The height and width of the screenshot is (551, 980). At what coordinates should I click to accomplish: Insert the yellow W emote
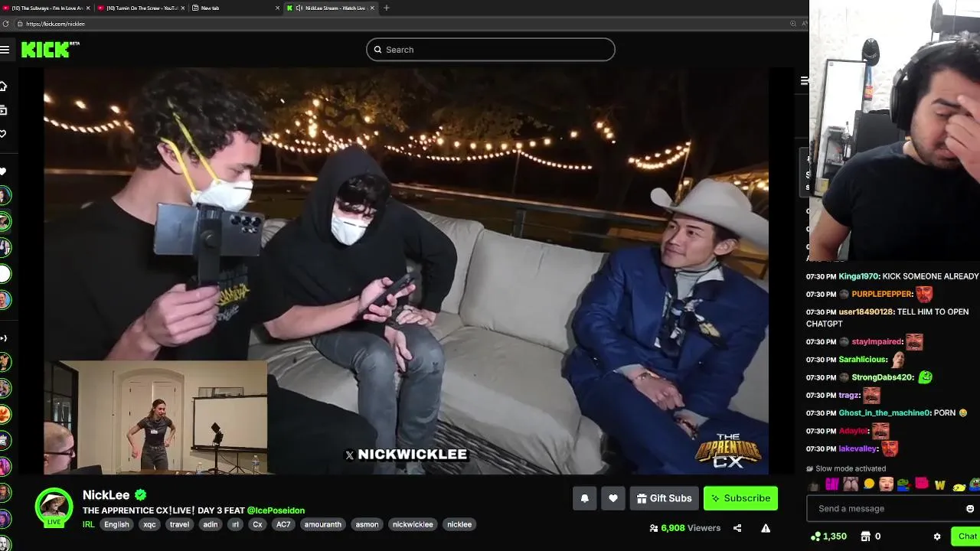pyautogui.click(x=939, y=484)
